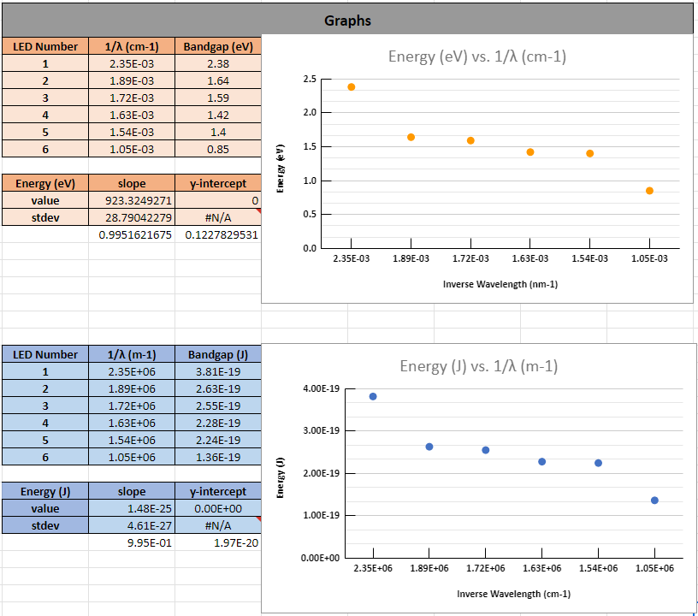This screenshot has width=698, height=616.
Task: Click the slope cell containing 1.48E-25
Action: pos(132,508)
